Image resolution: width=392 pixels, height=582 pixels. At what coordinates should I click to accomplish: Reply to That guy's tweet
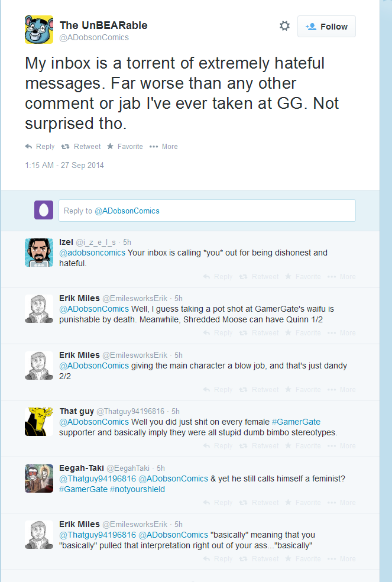coord(218,446)
